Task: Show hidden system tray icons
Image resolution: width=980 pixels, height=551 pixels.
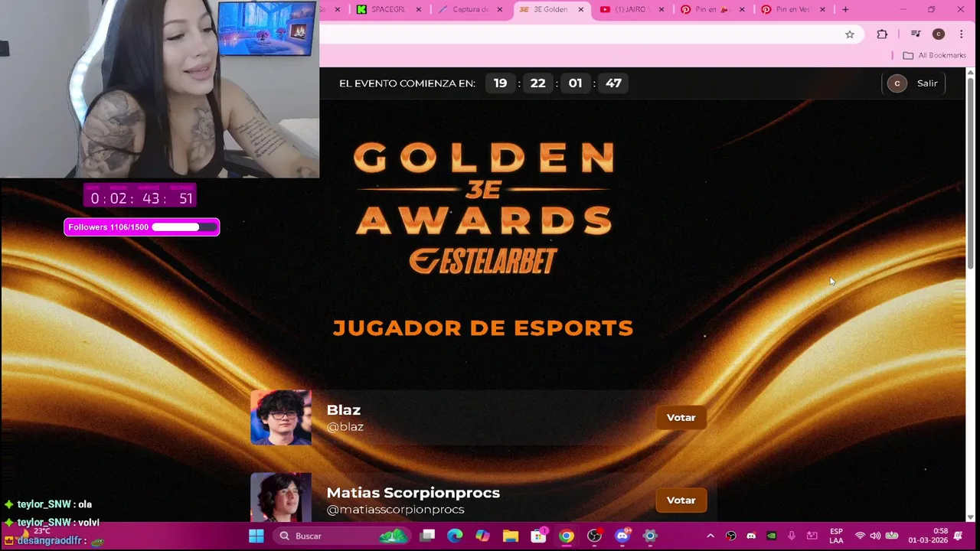Action: click(x=710, y=536)
